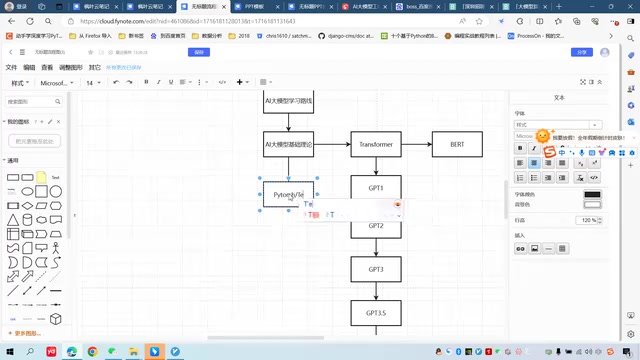Select the GPT3.5 box in diagram

[376, 313]
